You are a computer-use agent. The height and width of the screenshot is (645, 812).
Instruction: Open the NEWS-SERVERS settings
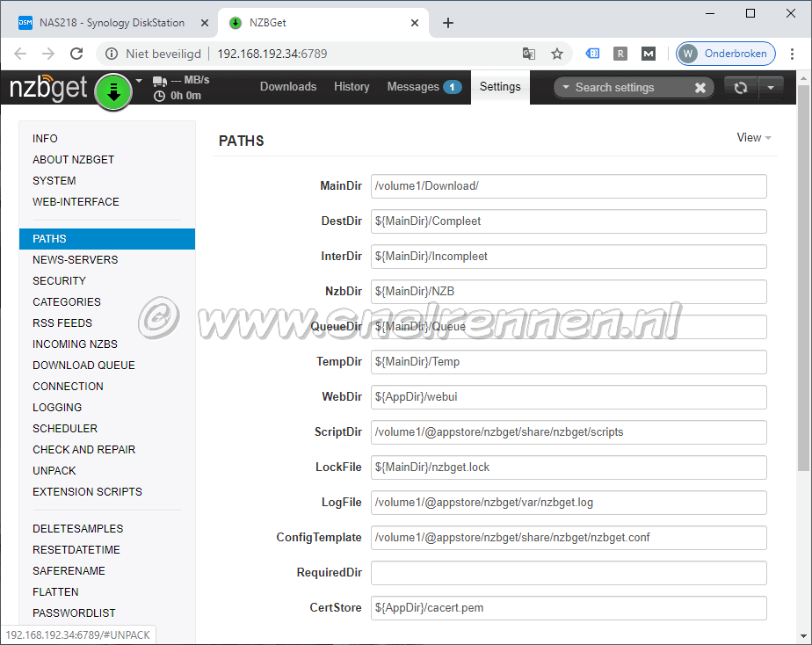click(75, 260)
